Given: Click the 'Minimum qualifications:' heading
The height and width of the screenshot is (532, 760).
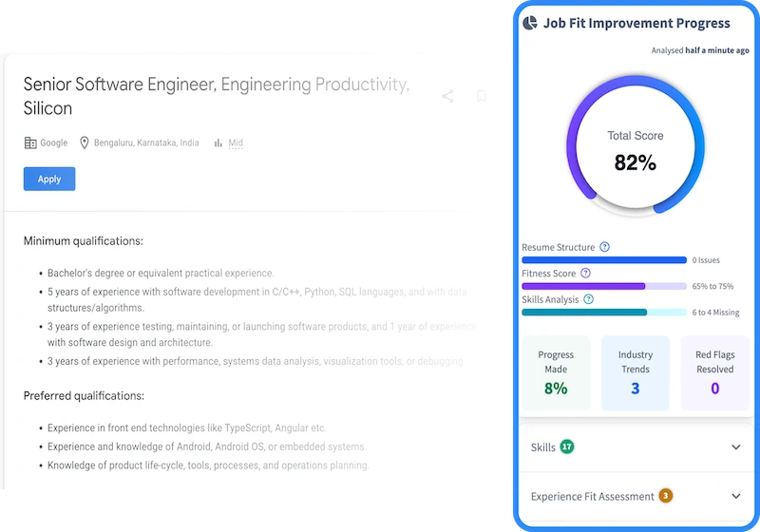Looking at the screenshot, I should tap(84, 240).
